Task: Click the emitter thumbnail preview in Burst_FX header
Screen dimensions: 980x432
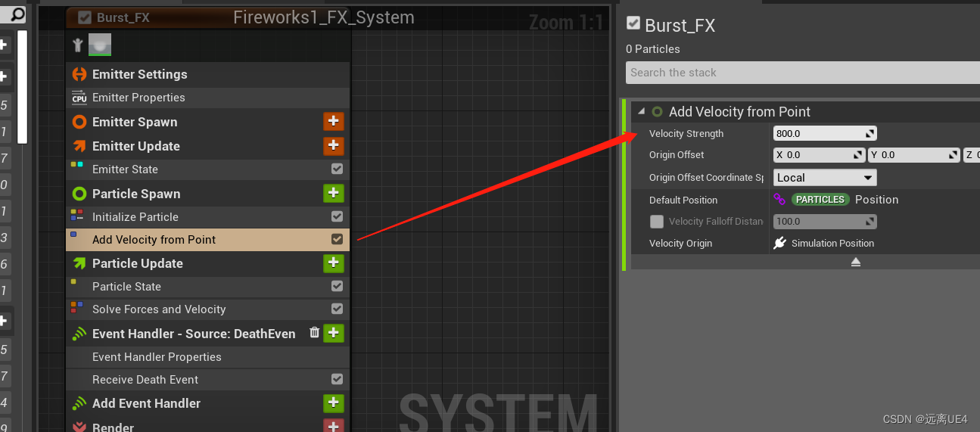Action: (x=100, y=45)
